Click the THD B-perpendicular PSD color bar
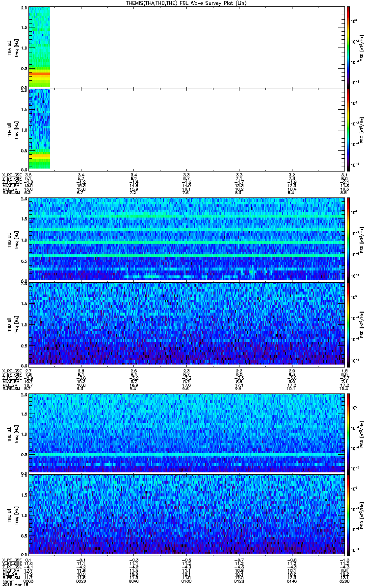368x588 pixels. 348,239
